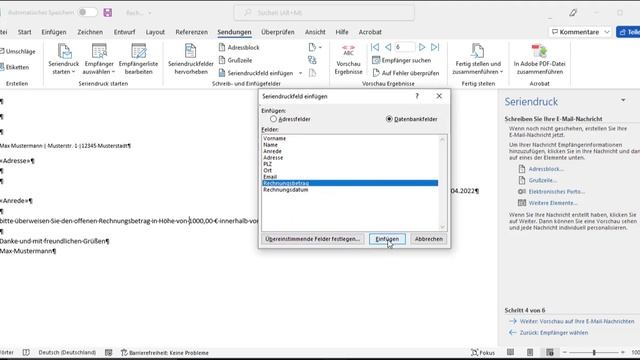This screenshot has height=360, width=640.
Task: Select Datenbankfelder radio button
Action: pyautogui.click(x=389, y=119)
